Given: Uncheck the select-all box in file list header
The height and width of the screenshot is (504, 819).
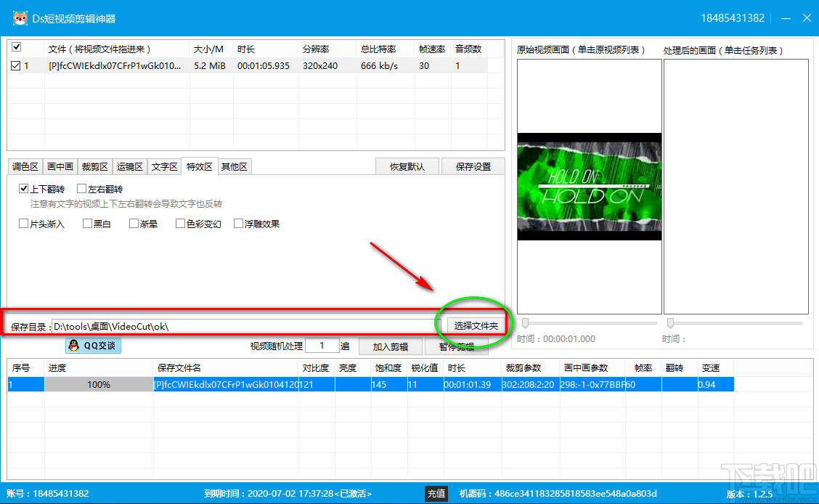Looking at the screenshot, I should (16, 46).
